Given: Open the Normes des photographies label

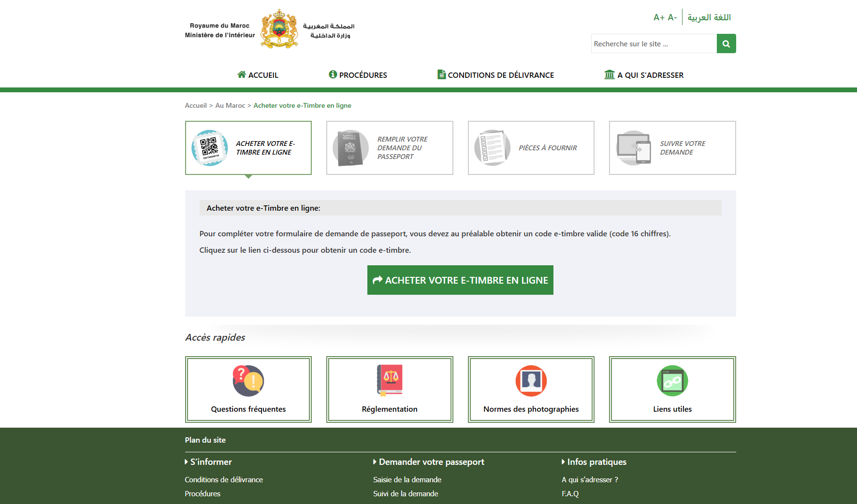Looking at the screenshot, I should pos(531,409).
